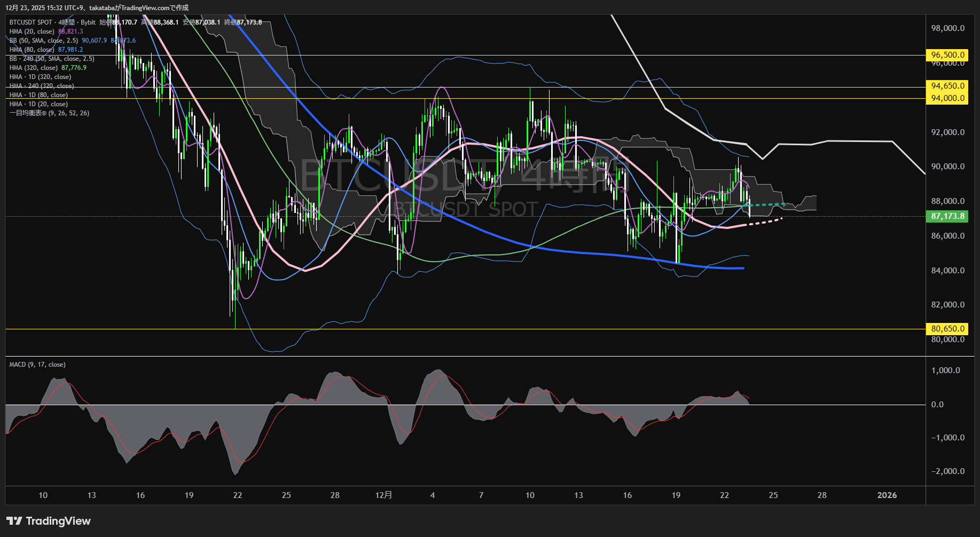Select the 80,650.0 support line price tag

tap(947, 329)
